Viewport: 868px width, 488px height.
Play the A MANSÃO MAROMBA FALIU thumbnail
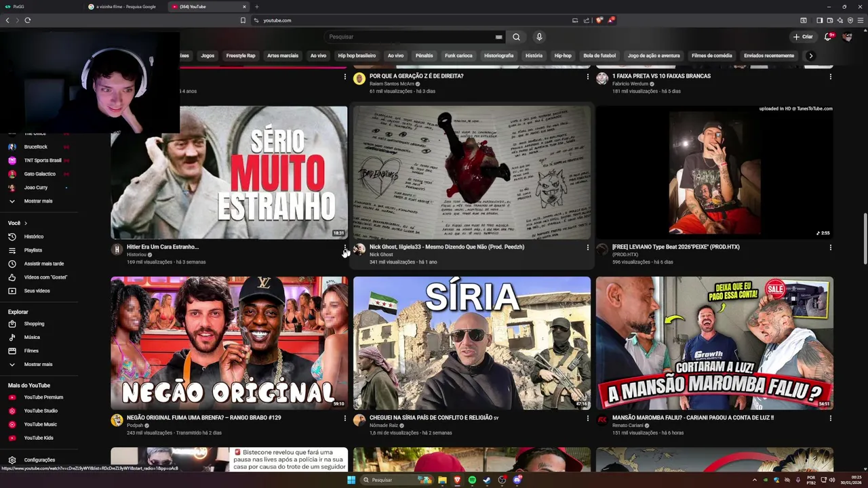tap(715, 343)
